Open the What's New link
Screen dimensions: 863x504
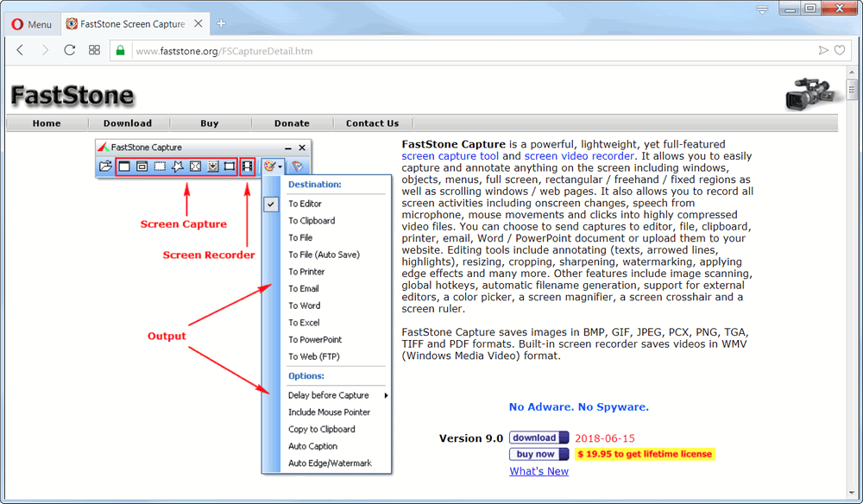[x=539, y=471]
